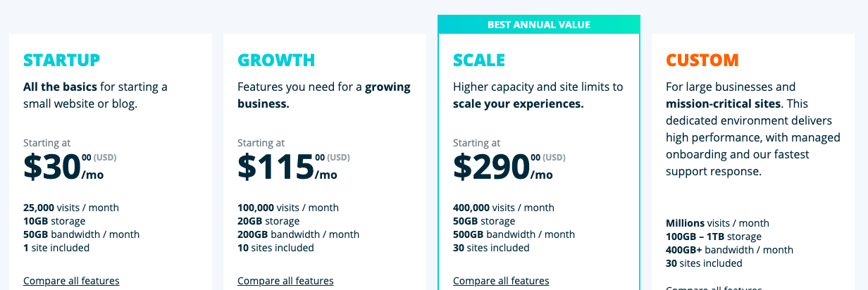Click the Best Annual Value banner
Screen dimensions: 868x290
539,25
